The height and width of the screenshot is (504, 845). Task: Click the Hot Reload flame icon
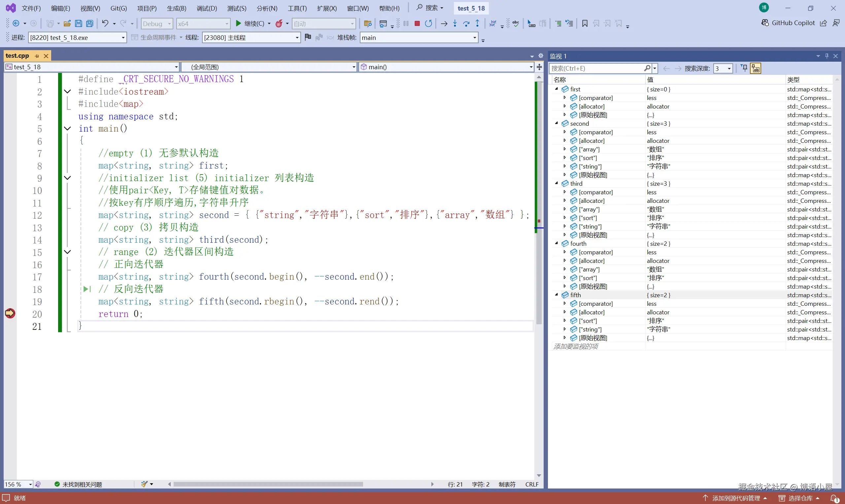click(x=279, y=23)
